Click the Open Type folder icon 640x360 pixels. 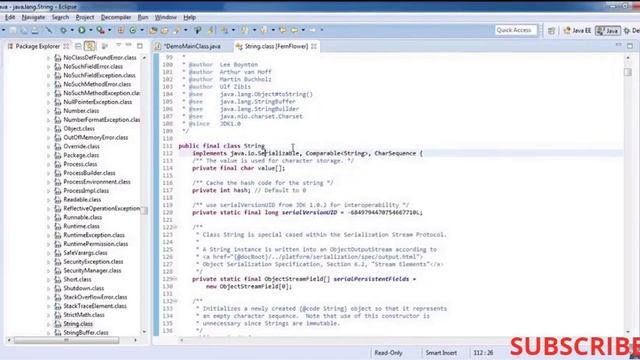[153, 30]
